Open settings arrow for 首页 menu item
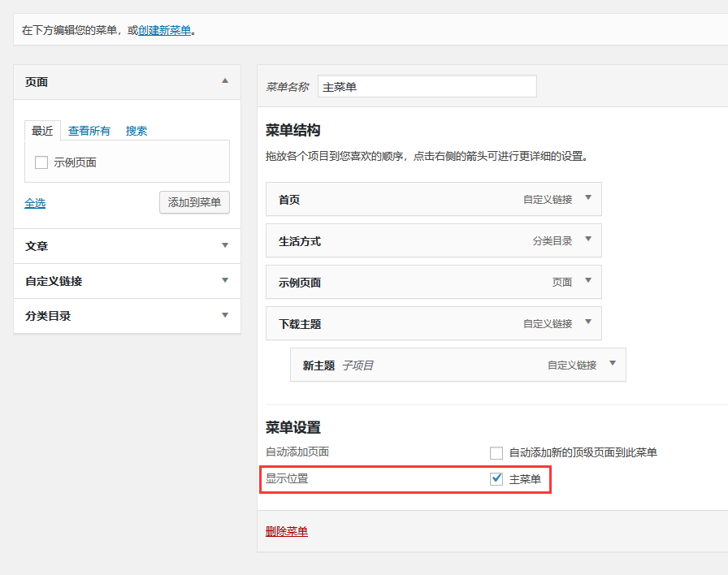This screenshot has width=728, height=575. pos(588,198)
